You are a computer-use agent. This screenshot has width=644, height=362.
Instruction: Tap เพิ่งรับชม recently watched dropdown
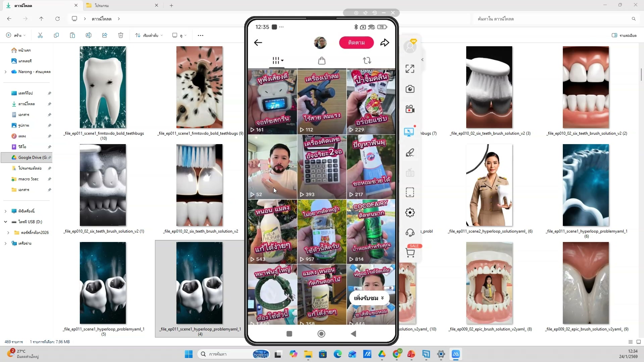369,298
